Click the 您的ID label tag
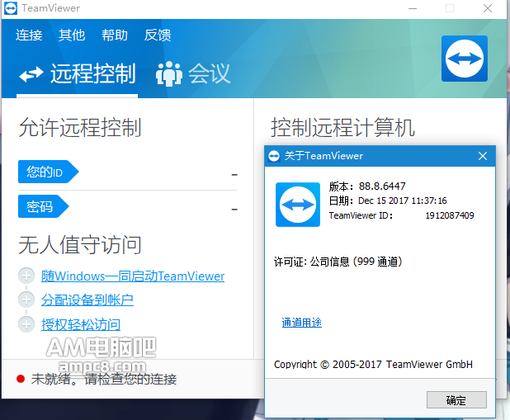Image resolution: width=510 pixels, height=420 pixels. pos(48,172)
